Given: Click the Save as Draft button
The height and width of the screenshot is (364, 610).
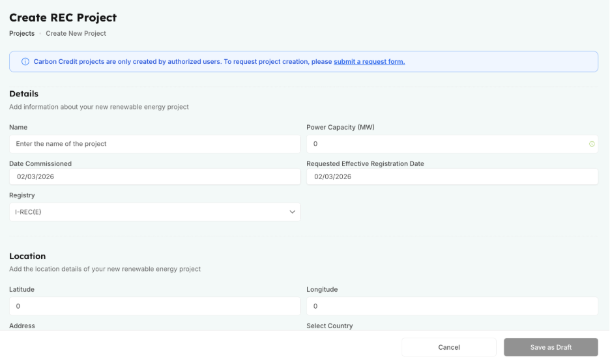Looking at the screenshot, I should tap(551, 348).
